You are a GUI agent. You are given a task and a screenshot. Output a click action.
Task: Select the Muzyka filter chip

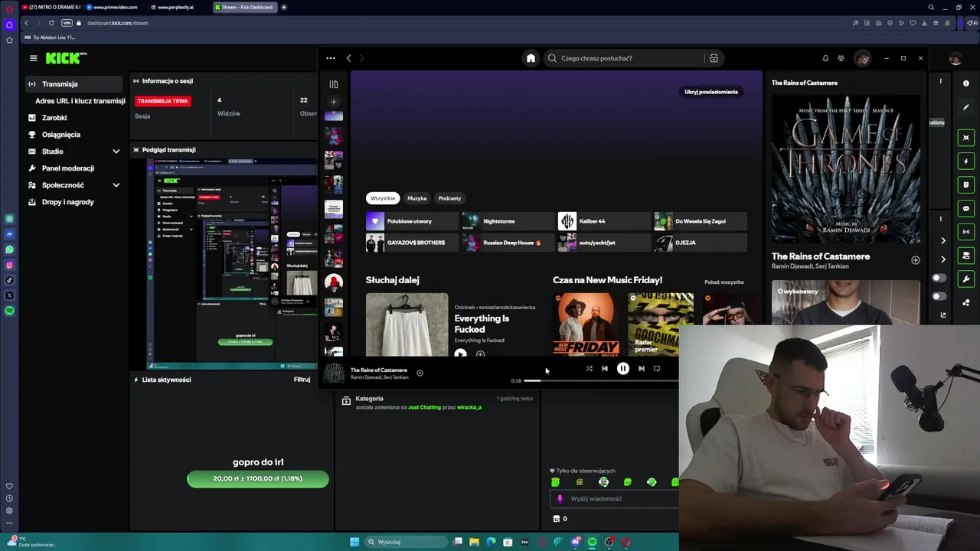(x=416, y=198)
